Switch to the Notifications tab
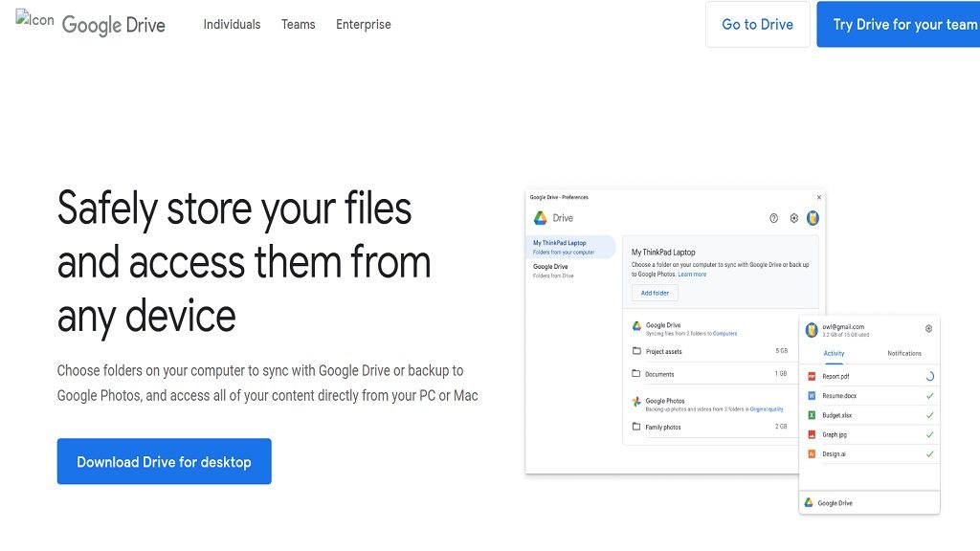 coord(904,354)
